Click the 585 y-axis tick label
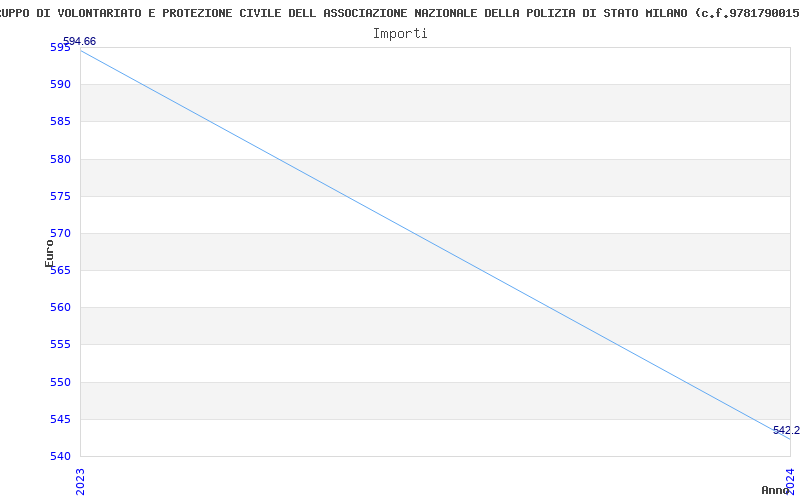Screen dimensions: 800x500 point(61,122)
